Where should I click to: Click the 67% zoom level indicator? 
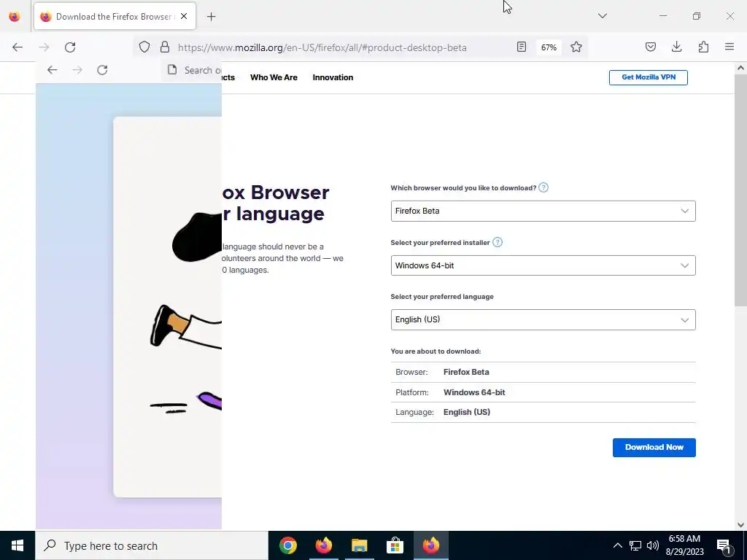(549, 47)
